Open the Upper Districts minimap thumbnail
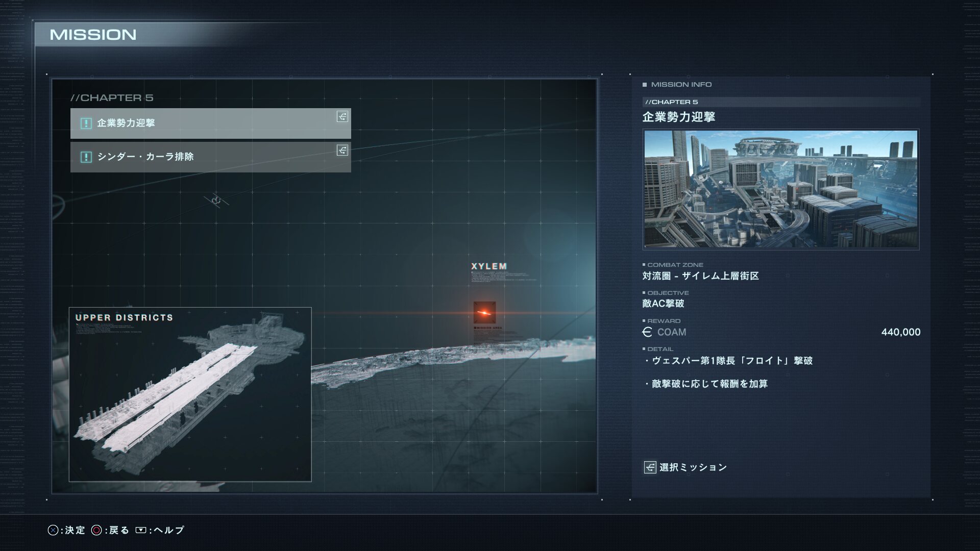This screenshot has height=551, width=980. 190,394
